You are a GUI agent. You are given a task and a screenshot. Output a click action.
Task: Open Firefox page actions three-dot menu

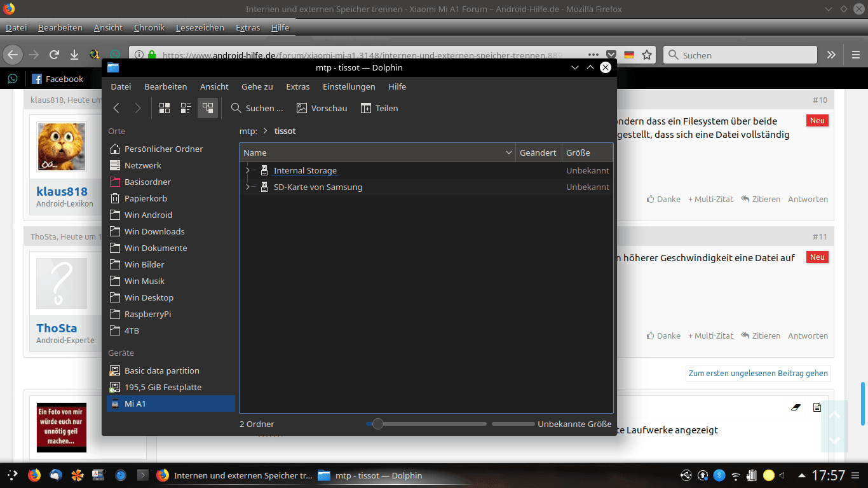pyautogui.click(x=593, y=55)
